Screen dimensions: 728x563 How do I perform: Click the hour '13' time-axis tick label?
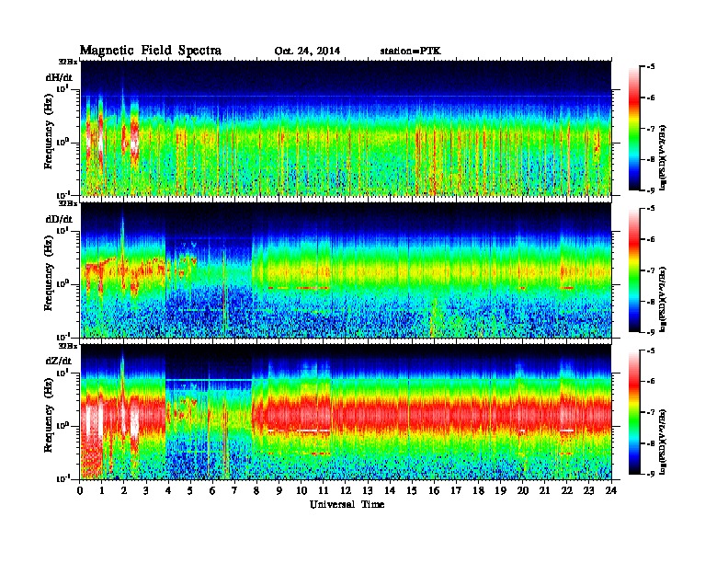[368, 490]
